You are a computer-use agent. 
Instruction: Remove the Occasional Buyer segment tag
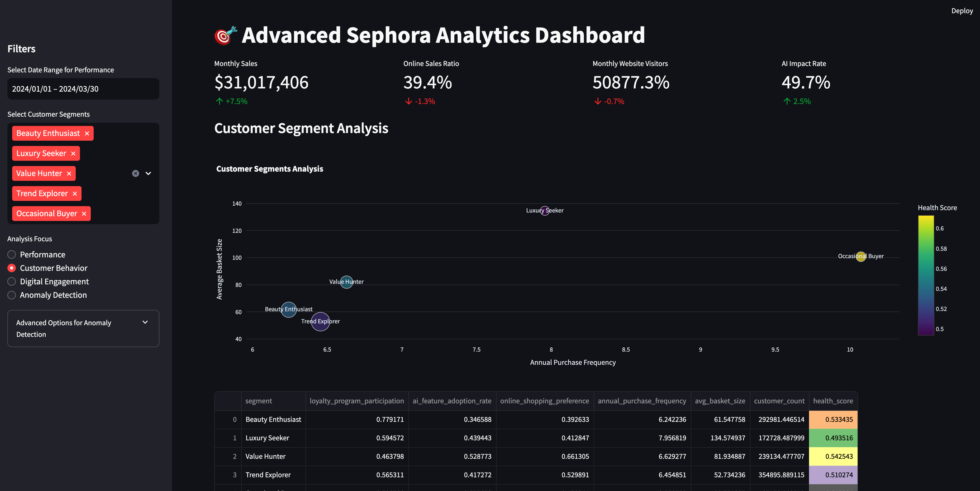(84, 214)
